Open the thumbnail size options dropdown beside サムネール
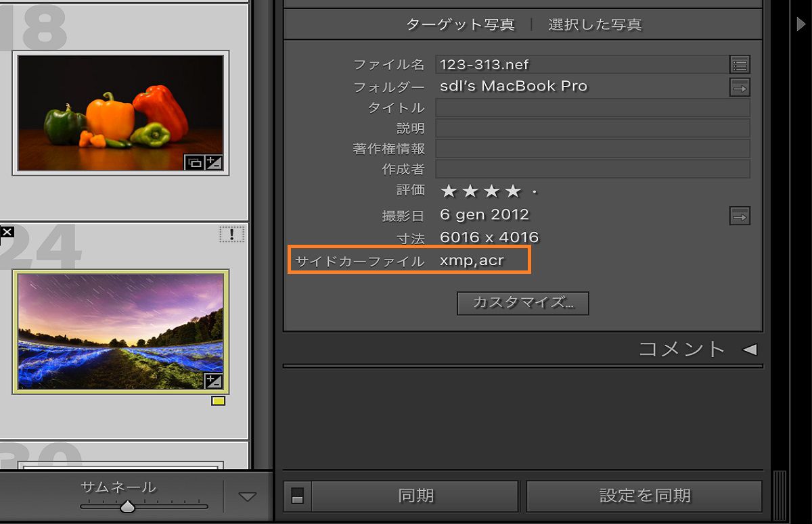 click(247, 496)
